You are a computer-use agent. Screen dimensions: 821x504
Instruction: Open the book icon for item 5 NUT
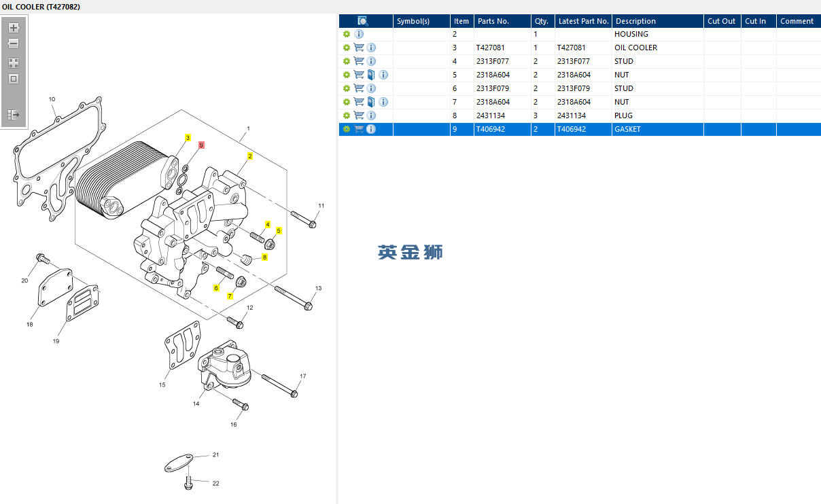pos(371,75)
